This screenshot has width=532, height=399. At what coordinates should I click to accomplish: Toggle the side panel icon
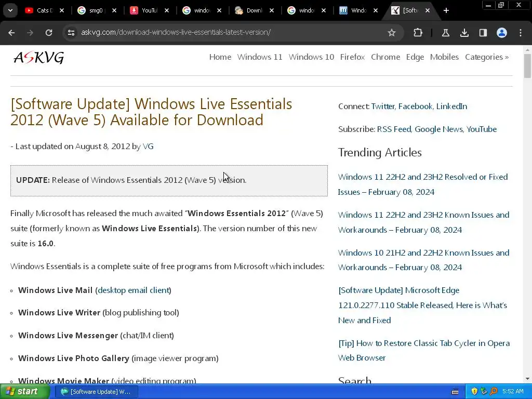tap(483, 33)
